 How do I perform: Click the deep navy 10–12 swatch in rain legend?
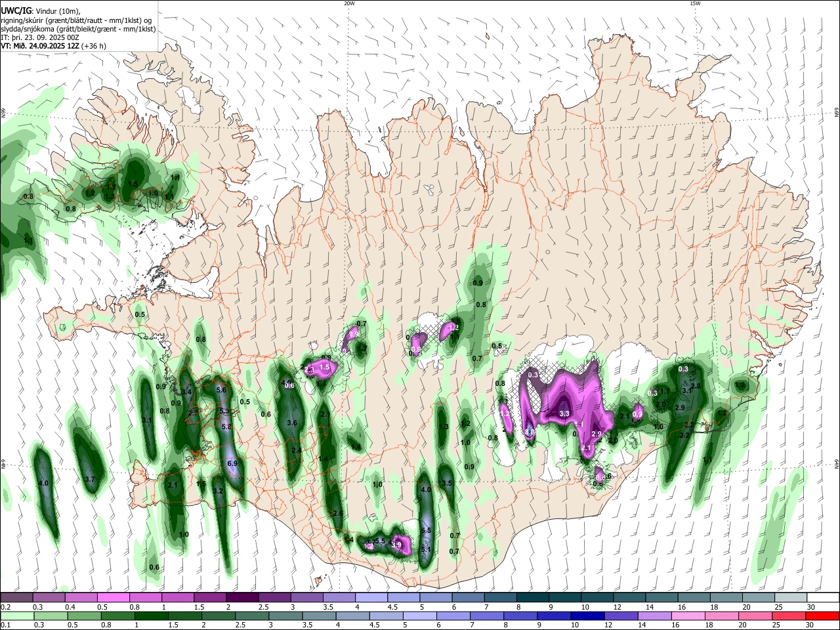pos(587,616)
